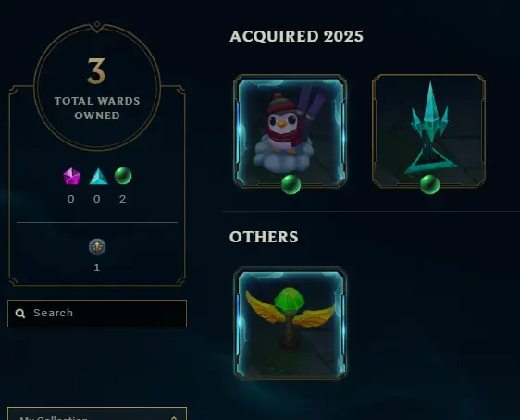Click the OTHERS section header
The width and height of the screenshot is (520, 420).
pos(264,237)
